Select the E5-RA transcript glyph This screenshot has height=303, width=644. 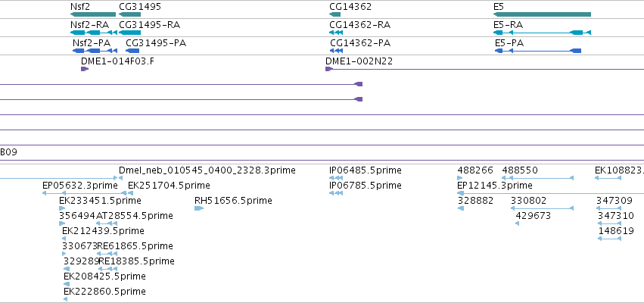[542, 33]
